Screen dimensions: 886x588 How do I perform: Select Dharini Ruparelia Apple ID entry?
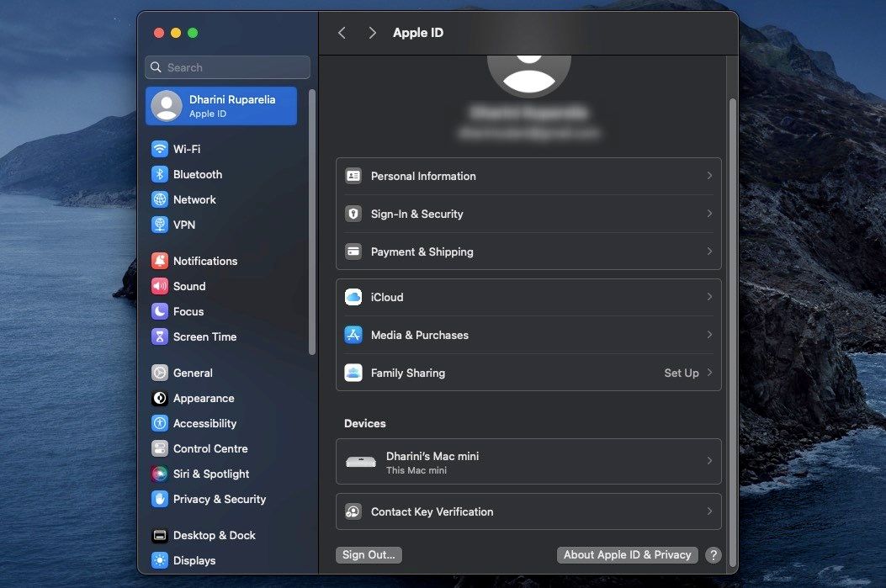pos(221,106)
